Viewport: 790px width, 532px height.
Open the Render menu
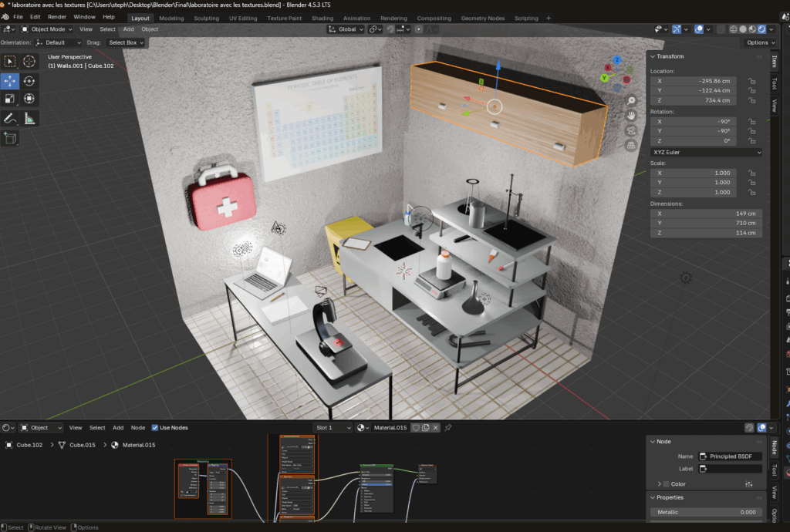tap(57, 16)
